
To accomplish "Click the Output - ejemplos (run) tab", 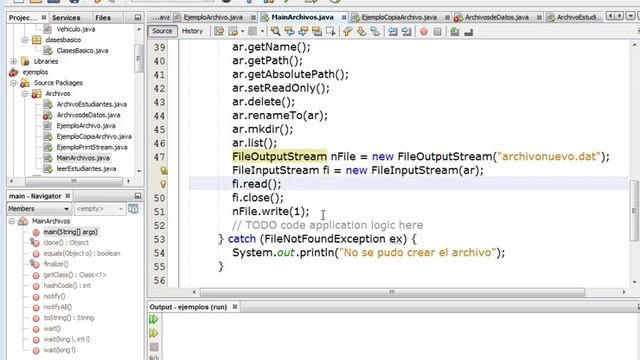I will pyautogui.click(x=188, y=307).
